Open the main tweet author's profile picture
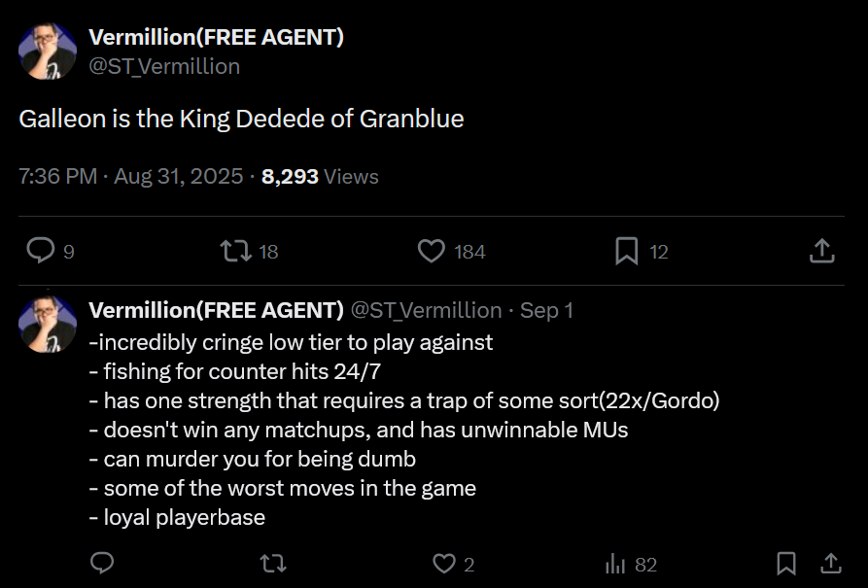This screenshot has height=588, width=868. [x=48, y=52]
